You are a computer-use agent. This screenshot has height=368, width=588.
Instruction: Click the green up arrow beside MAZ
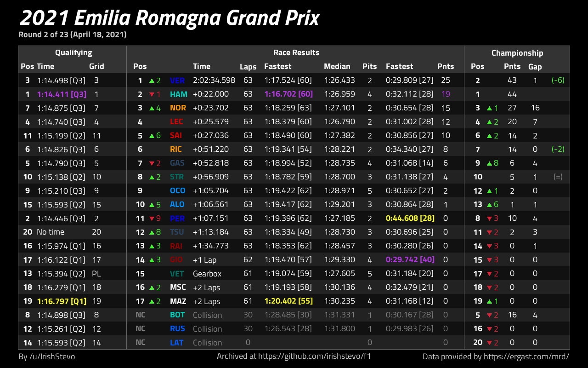[152, 302]
